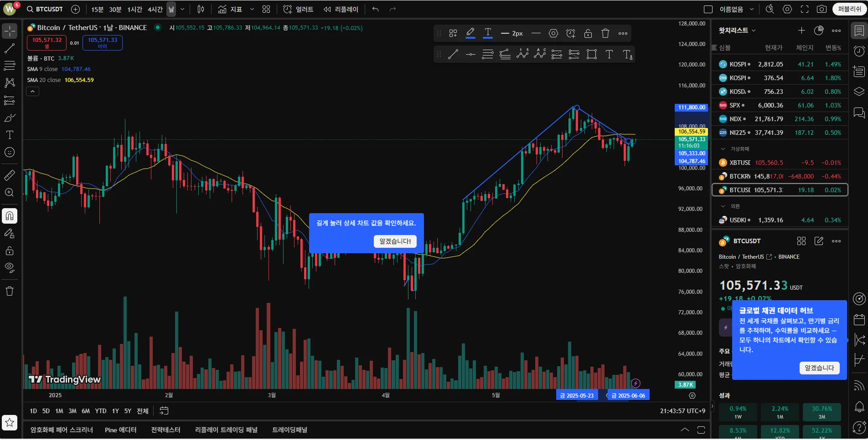This screenshot has height=440, width=868.
Task: Open quick search lightning icon
Action: [x=770, y=9]
